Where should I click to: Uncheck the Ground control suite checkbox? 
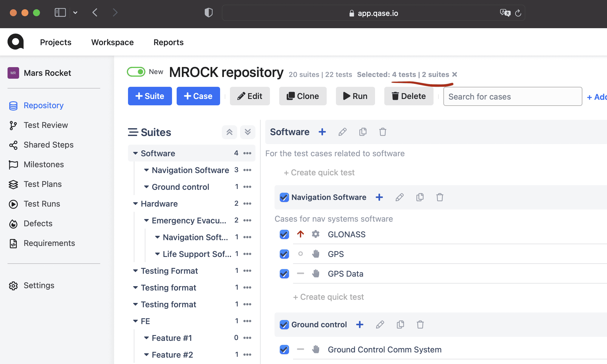(284, 325)
